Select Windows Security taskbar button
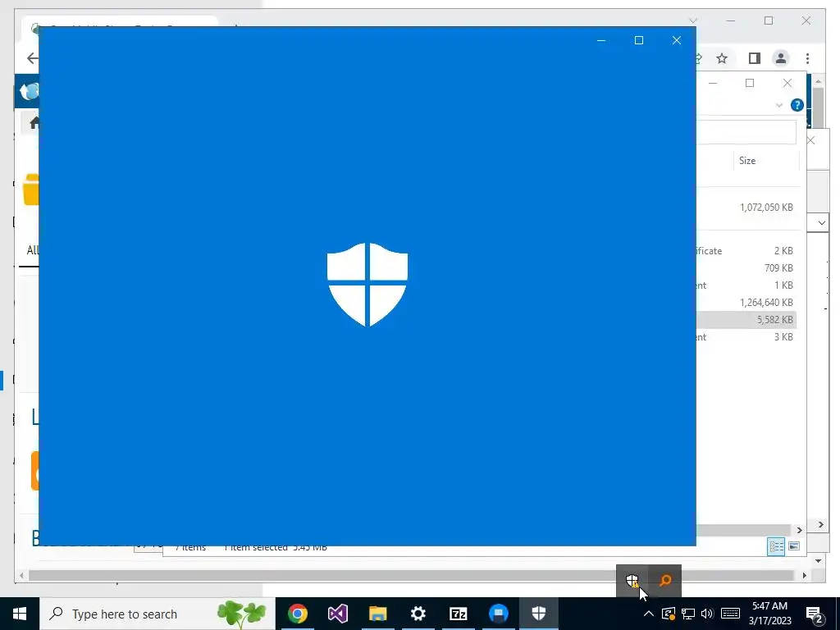 tap(538, 614)
